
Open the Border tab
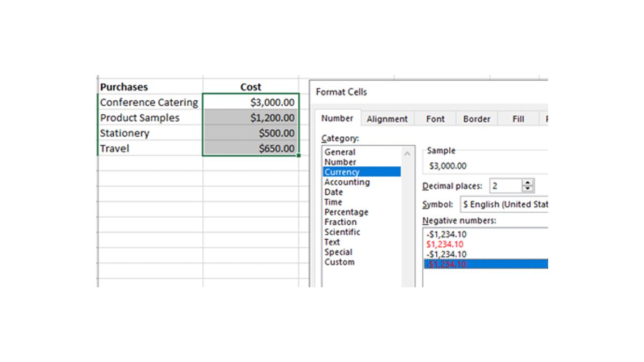[x=476, y=119]
